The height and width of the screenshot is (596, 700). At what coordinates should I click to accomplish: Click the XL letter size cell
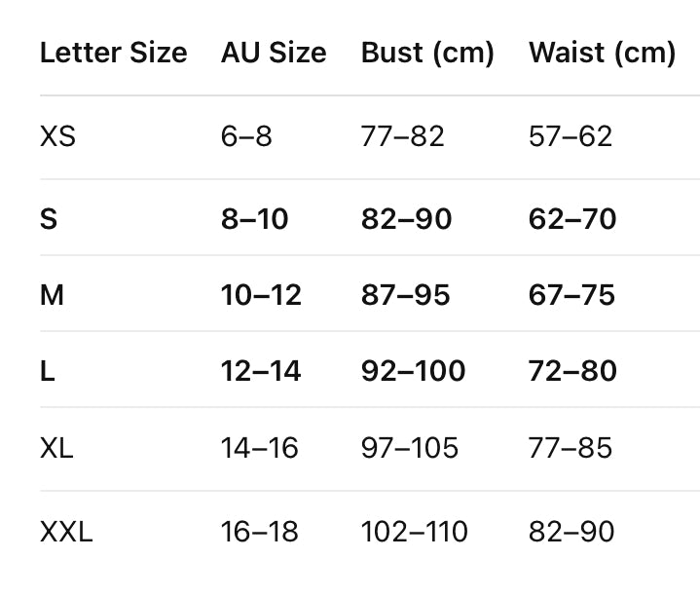tap(56, 448)
